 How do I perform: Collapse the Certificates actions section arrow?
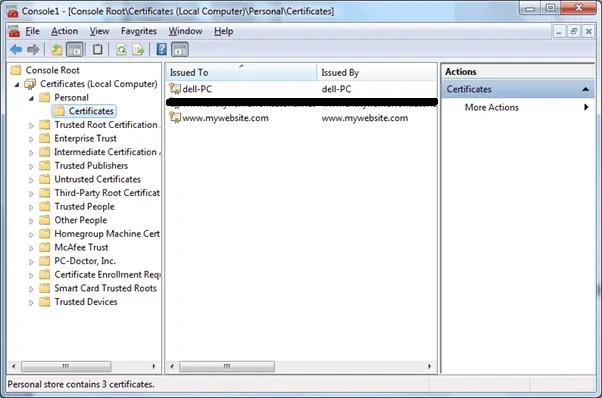click(585, 89)
